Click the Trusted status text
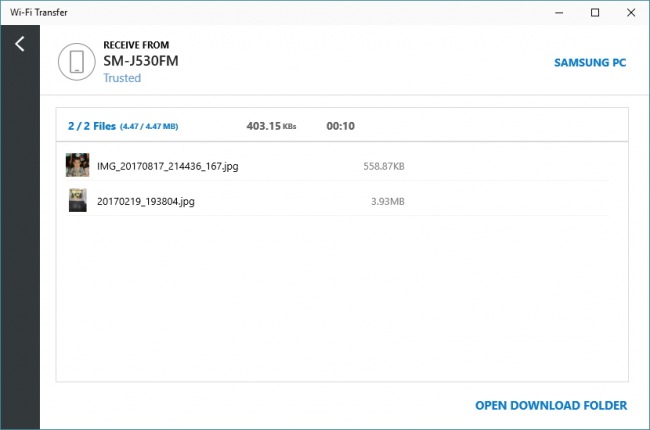 pyautogui.click(x=122, y=78)
